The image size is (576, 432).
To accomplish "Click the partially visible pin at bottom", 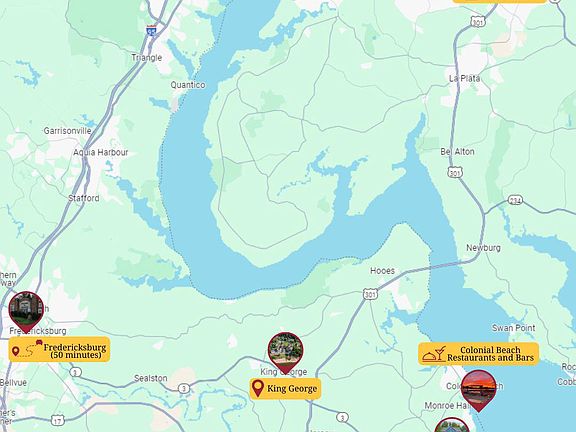I will 452,425.
